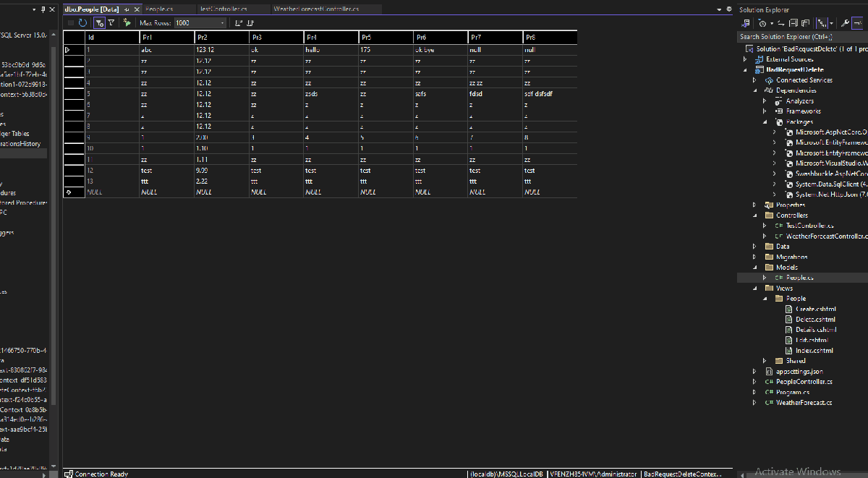Click the Data folder icon

click(769, 247)
